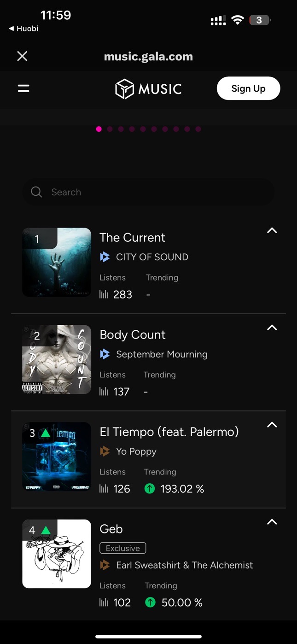Close the music.gala.com browser view
The image size is (297, 644).
coord(22,56)
